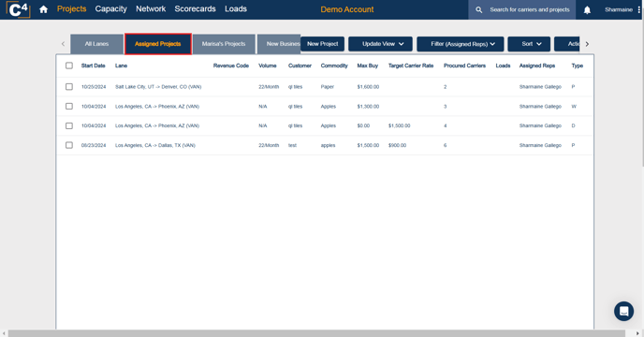Screen dimensions: 644x337
Task: Click the Lane column header
Action: tap(121, 66)
